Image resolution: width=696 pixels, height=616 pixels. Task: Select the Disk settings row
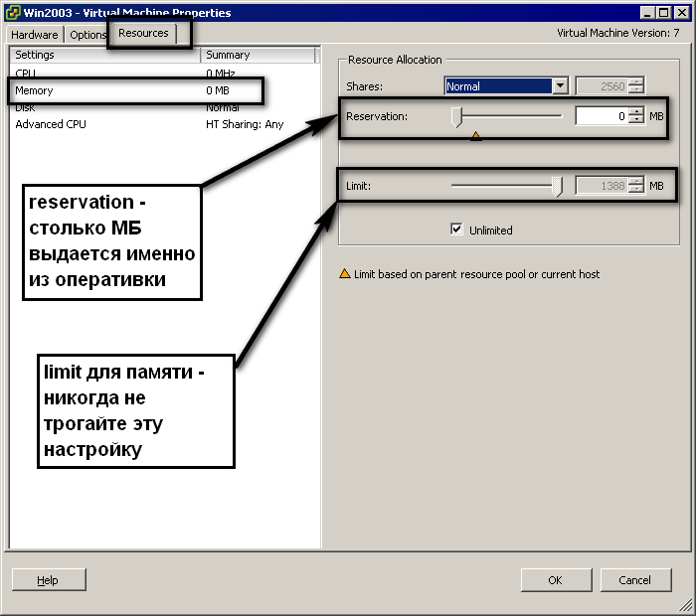[x=25, y=107]
